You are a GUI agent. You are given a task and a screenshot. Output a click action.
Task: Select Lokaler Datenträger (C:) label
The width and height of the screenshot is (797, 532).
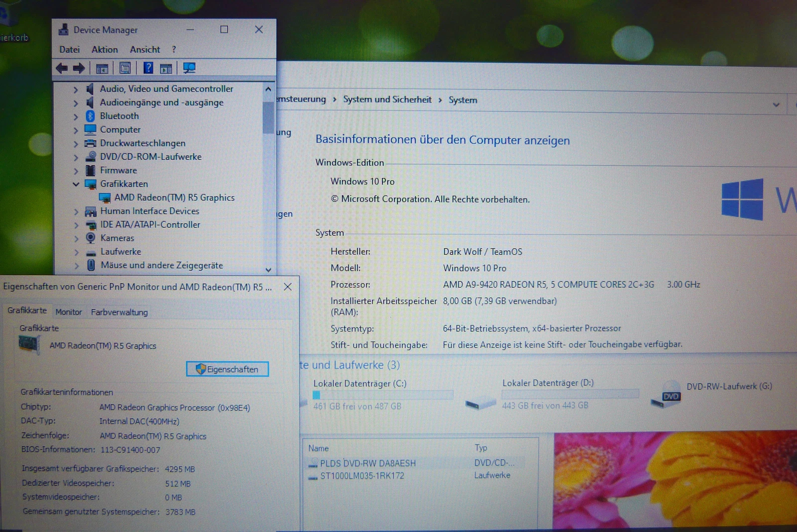(360, 384)
